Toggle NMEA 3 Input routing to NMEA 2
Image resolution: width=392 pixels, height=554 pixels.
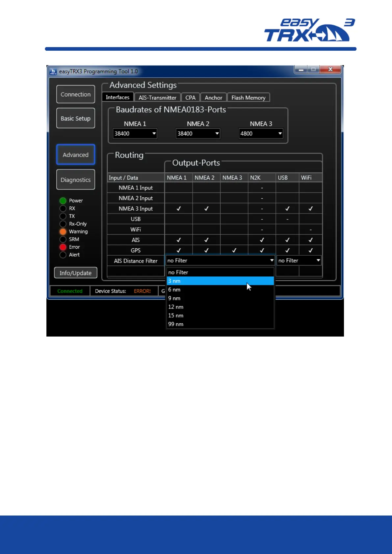tap(206, 209)
